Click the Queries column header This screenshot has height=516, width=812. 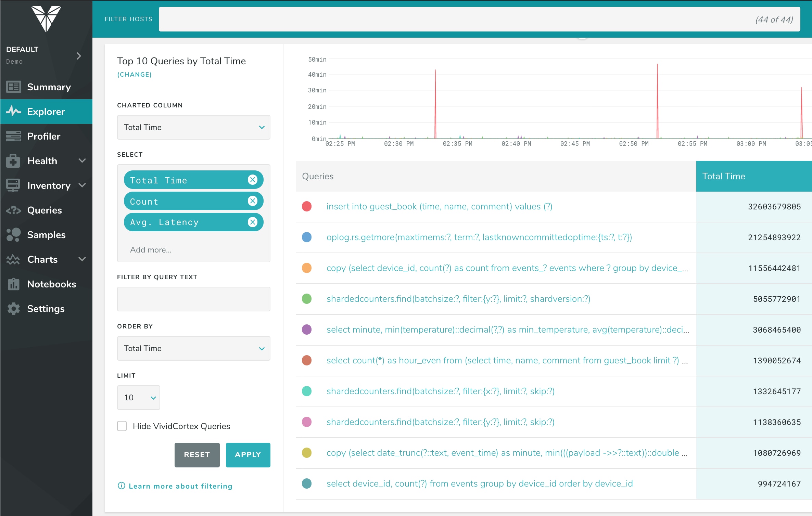coord(496,176)
